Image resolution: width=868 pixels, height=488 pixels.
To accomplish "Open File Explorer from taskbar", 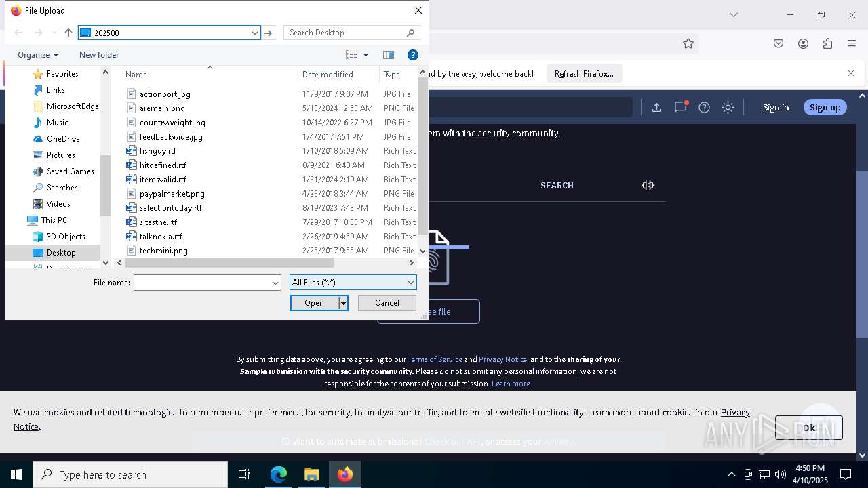I will click(x=311, y=474).
